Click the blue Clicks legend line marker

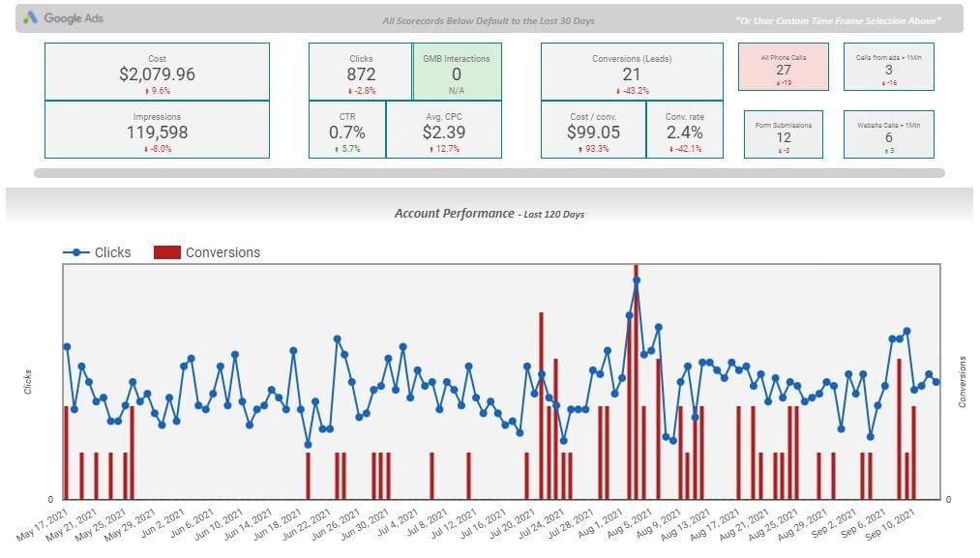coord(76,252)
